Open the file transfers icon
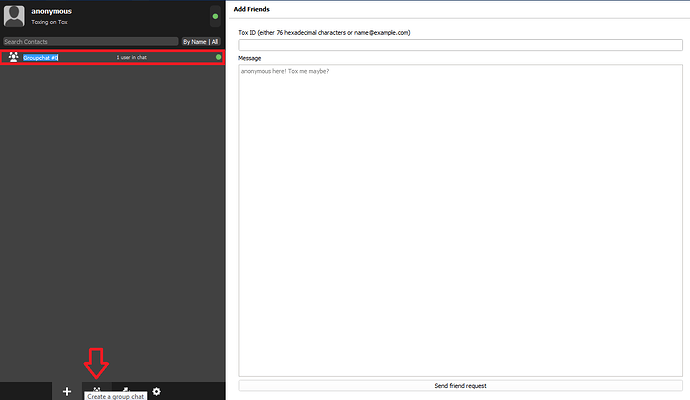The width and height of the screenshot is (690, 400). (x=126, y=391)
